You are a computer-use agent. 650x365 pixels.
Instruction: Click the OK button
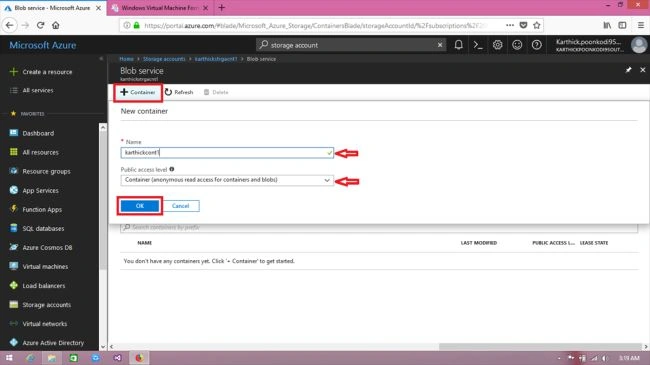click(x=140, y=206)
